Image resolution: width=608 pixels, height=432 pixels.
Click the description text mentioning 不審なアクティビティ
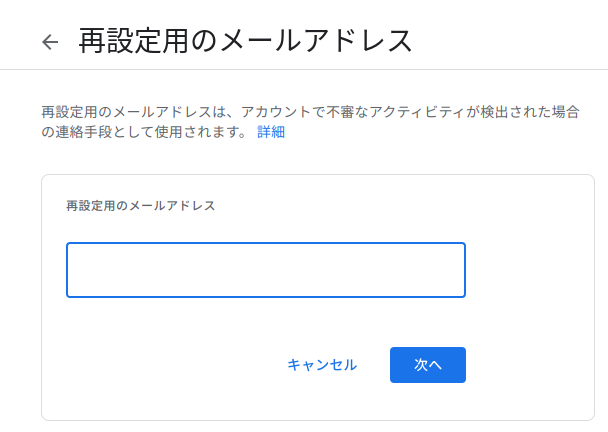(x=310, y=110)
